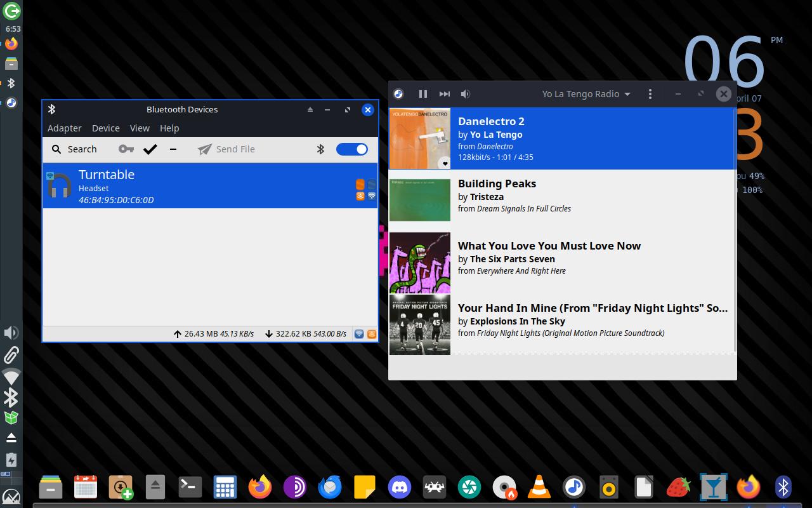Click the artist Explosions In The Sky
This screenshot has width=812, height=508.
518,321
